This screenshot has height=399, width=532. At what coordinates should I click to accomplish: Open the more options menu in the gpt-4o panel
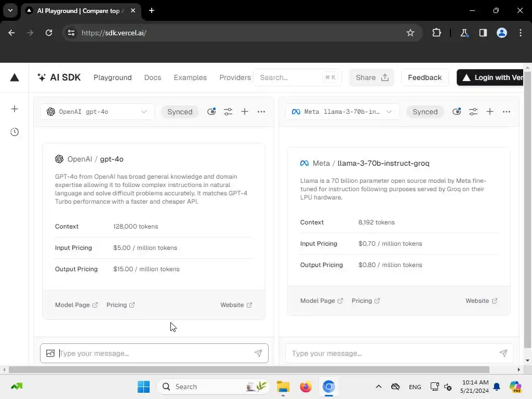point(261,112)
